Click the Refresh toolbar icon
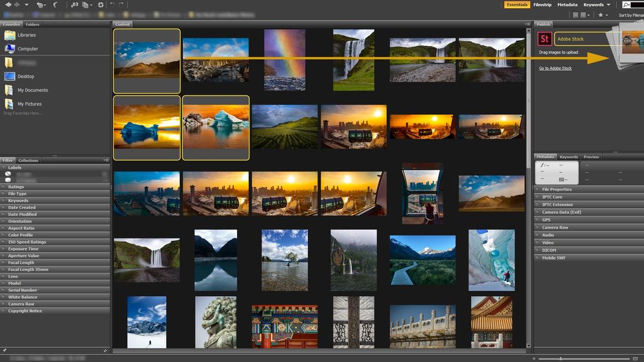The height and width of the screenshot is (362, 644). tap(40, 4)
